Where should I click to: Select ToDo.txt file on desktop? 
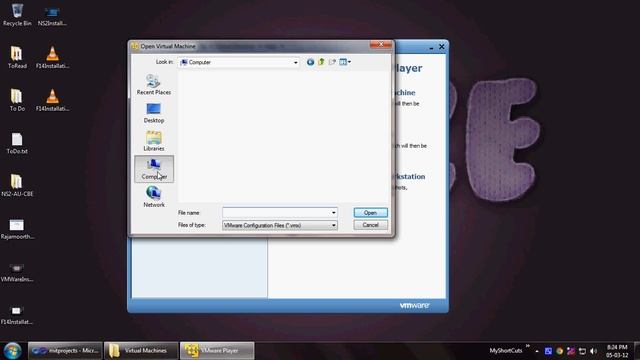click(x=17, y=143)
